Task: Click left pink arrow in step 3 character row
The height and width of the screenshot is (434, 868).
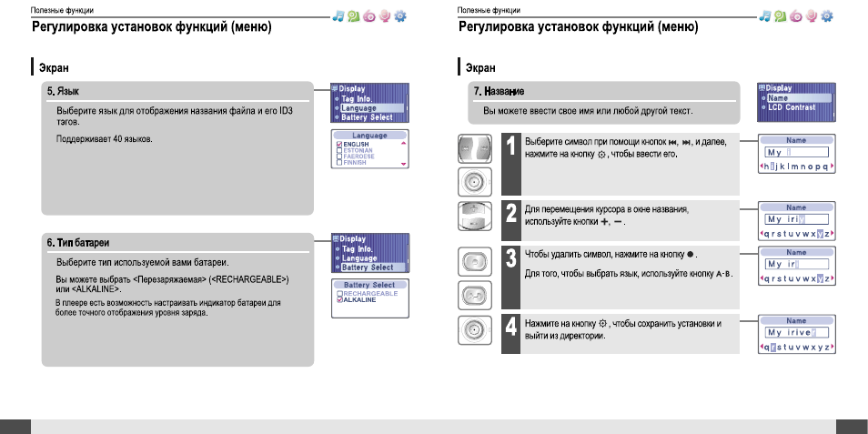Action: [x=762, y=279]
